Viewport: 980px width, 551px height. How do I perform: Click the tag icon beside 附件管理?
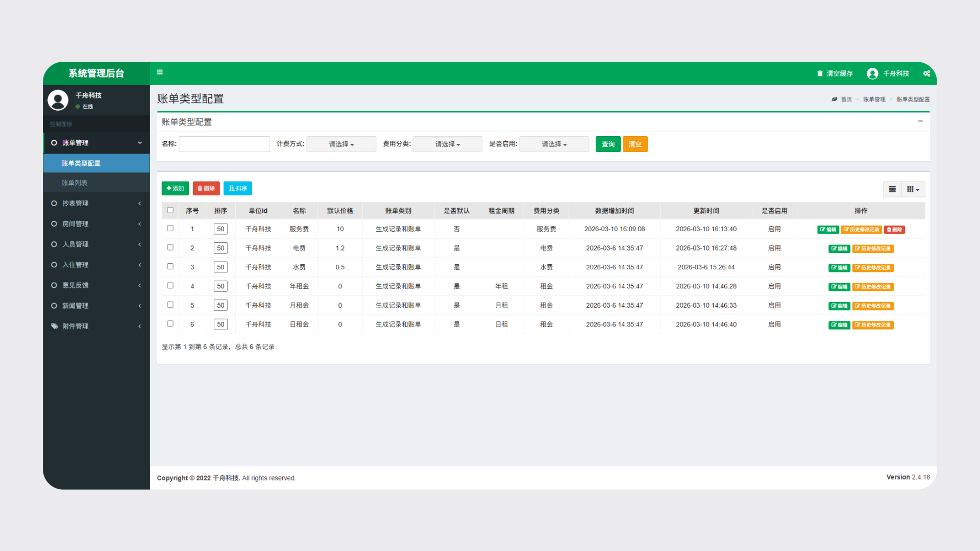pos(54,326)
